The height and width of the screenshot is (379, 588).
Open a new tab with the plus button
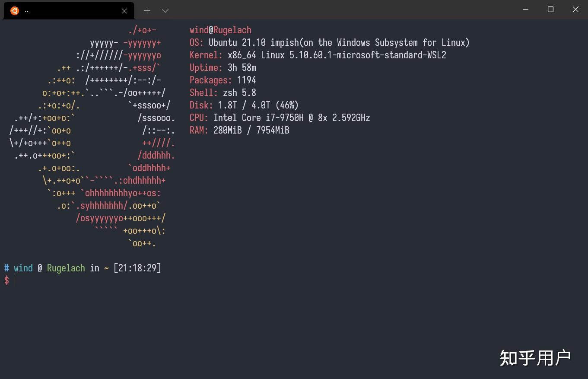pyautogui.click(x=147, y=11)
